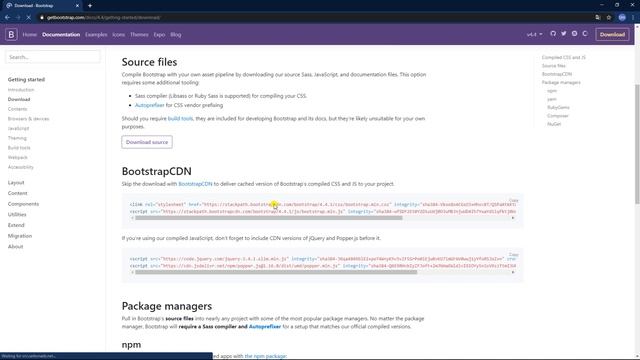The width and height of the screenshot is (640, 360).
Task: Open Introduction in sidebar
Action: tap(21, 90)
